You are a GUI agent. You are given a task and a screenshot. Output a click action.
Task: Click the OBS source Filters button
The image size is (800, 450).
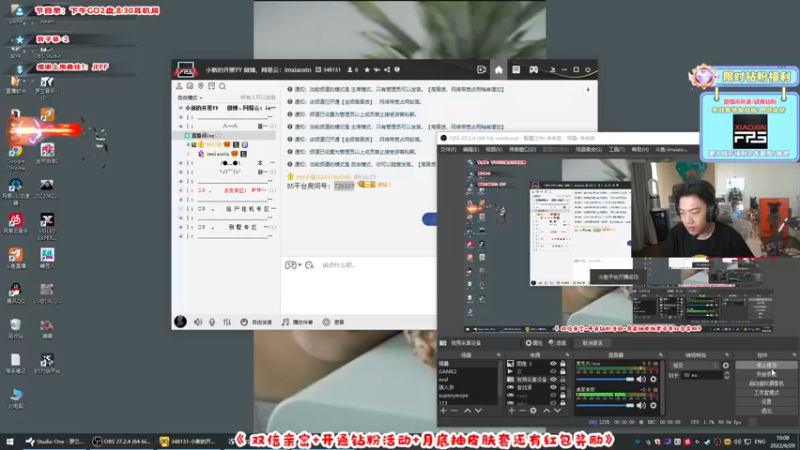click(558, 343)
